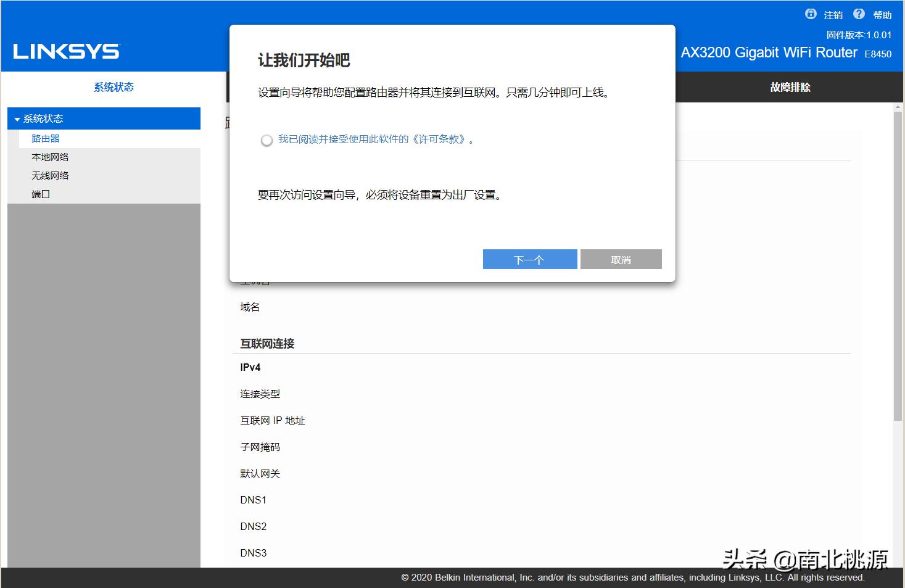The width and height of the screenshot is (905, 588).
Task: Click the logout padlock icon
Action: click(x=810, y=14)
